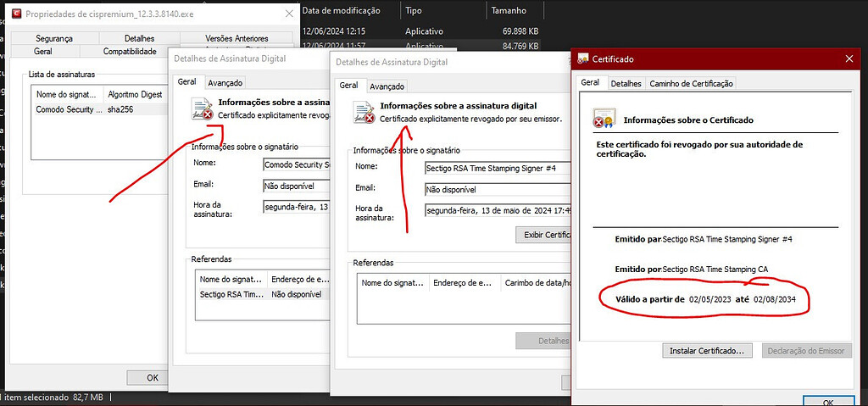The image size is (868, 406).
Task: Select Comodo Security entry in signature list
Action: 69,109
